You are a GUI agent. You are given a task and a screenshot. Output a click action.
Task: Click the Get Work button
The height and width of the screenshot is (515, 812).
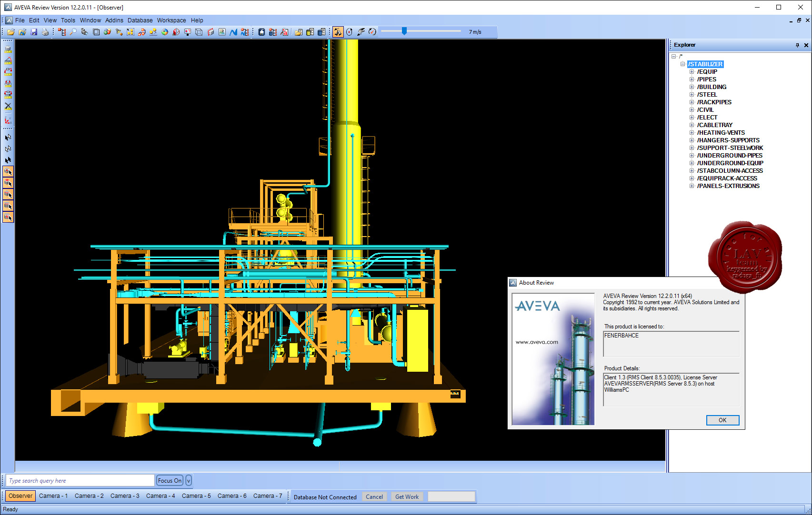point(407,497)
